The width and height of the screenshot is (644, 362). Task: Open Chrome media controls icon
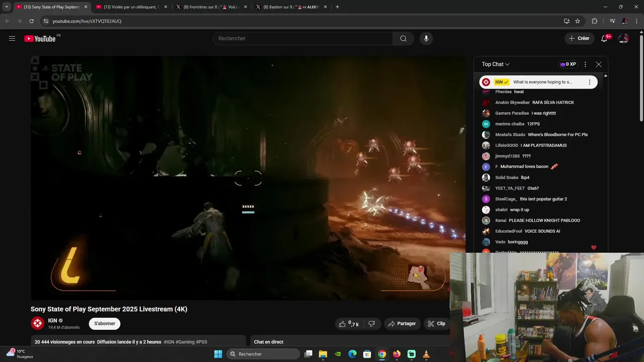click(612, 21)
